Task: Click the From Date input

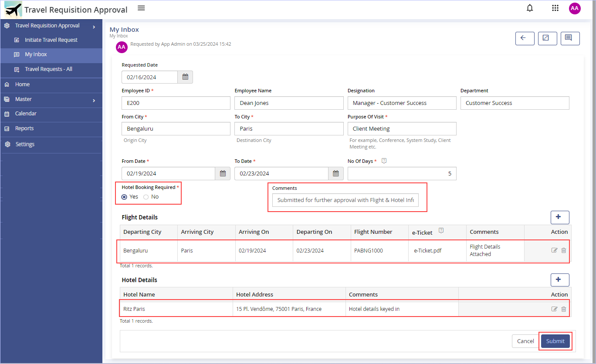Action: pyautogui.click(x=168, y=173)
